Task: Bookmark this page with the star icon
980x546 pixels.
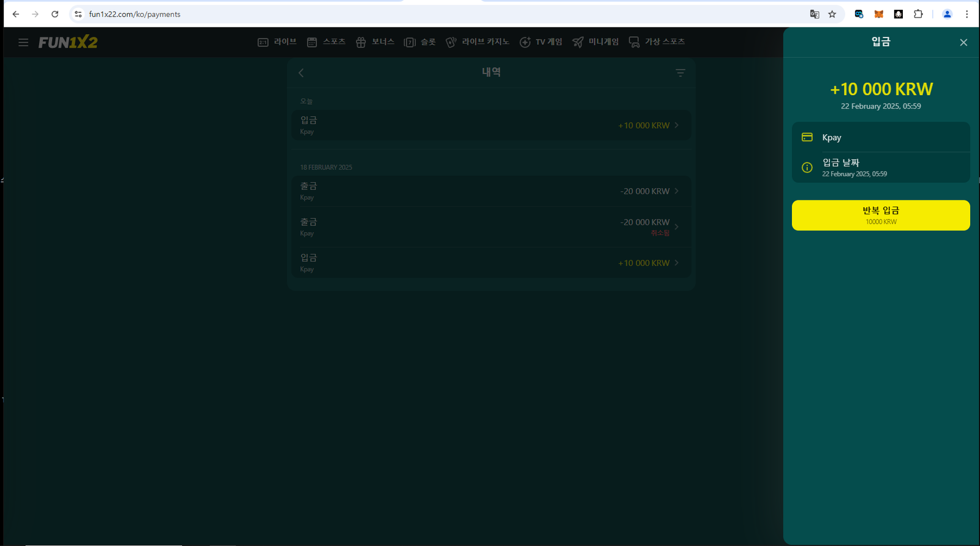Action: [x=832, y=14]
